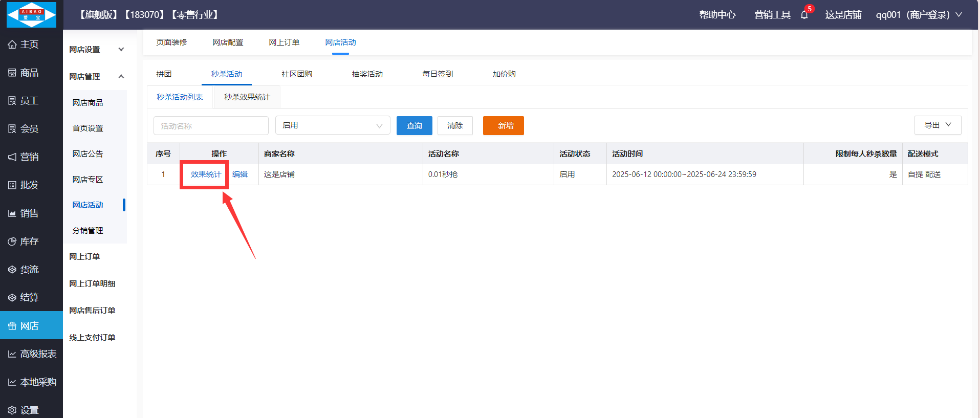
Task: Select the 营销 marketing megaphone icon
Action: pos(12,157)
